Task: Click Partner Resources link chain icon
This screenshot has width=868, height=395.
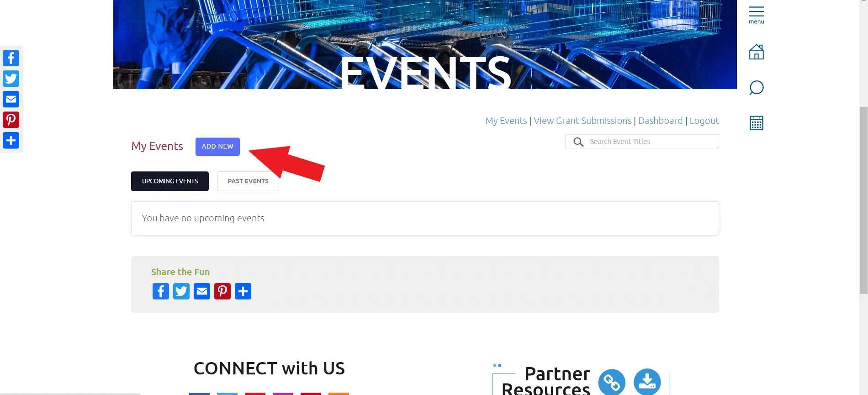Action: [x=612, y=382]
